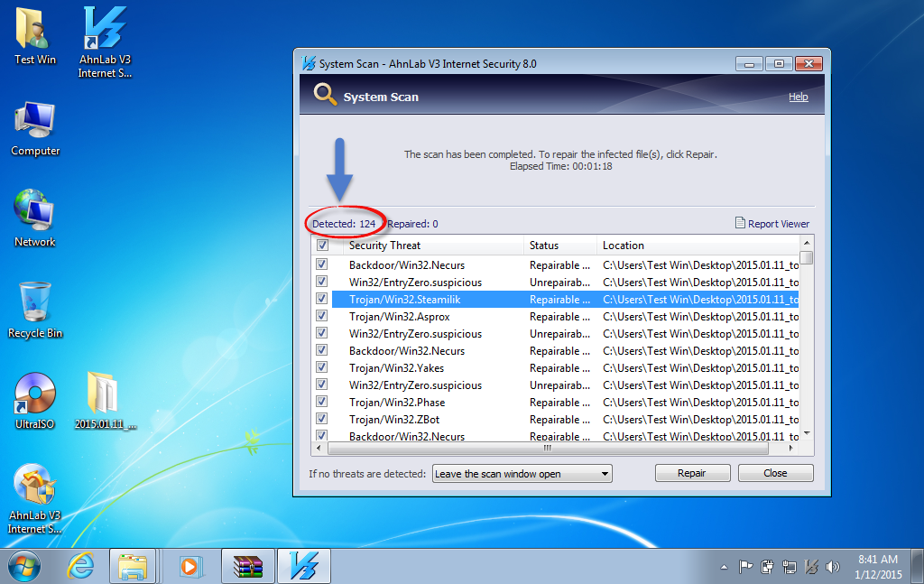The width and height of the screenshot is (924, 584).
Task: Uncheck the Trojan/Win32.Yakes checkbox
Action: (322, 367)
